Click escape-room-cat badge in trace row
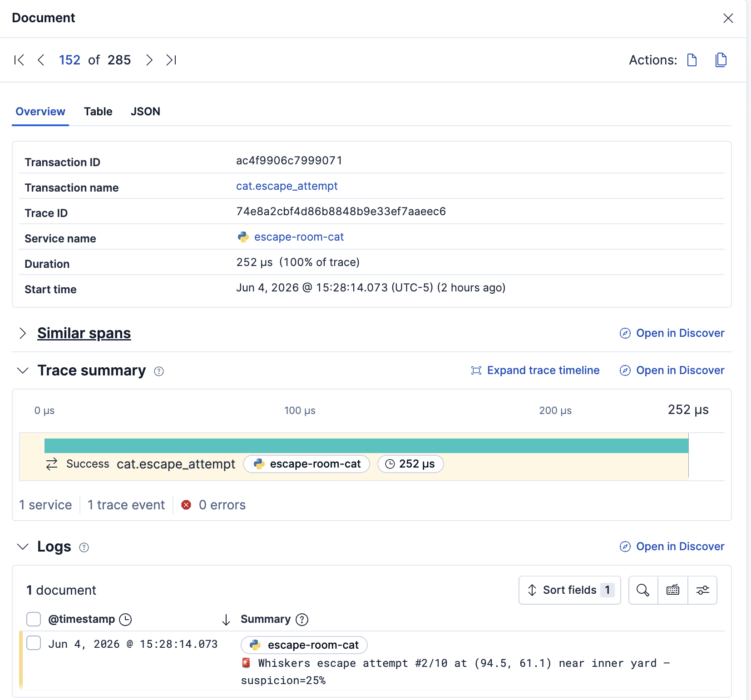Screen dimensions: 751x700 [306, 464]
